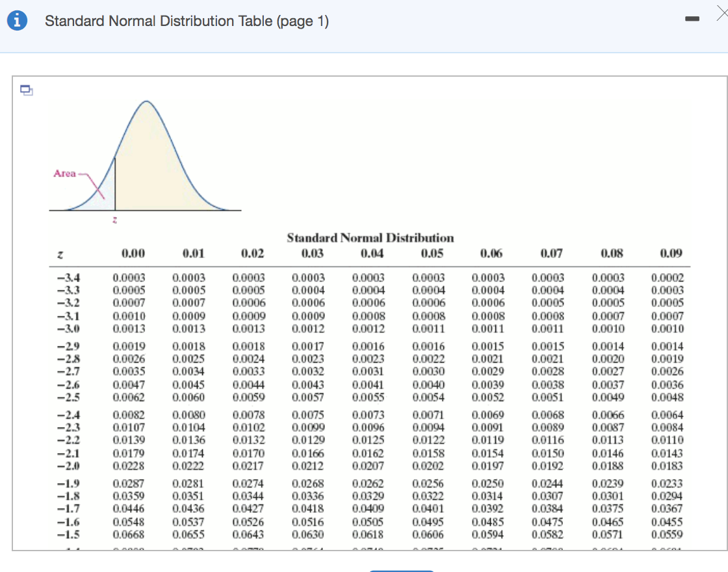This screenshot has height=572, width=728.
Task: Click value 0.0002 in row −3.4
Action: [667, 278]
